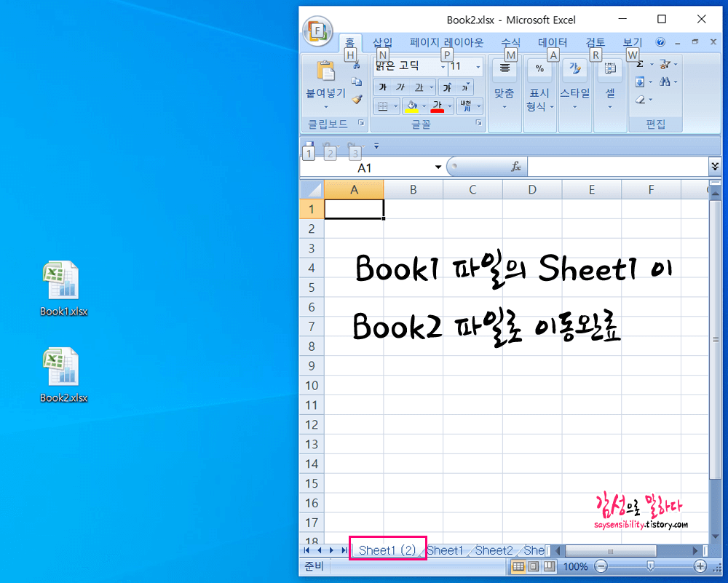Switch to the 홈 (Home) tab
The height and width of the screenshot is (583, 728).
349,43
